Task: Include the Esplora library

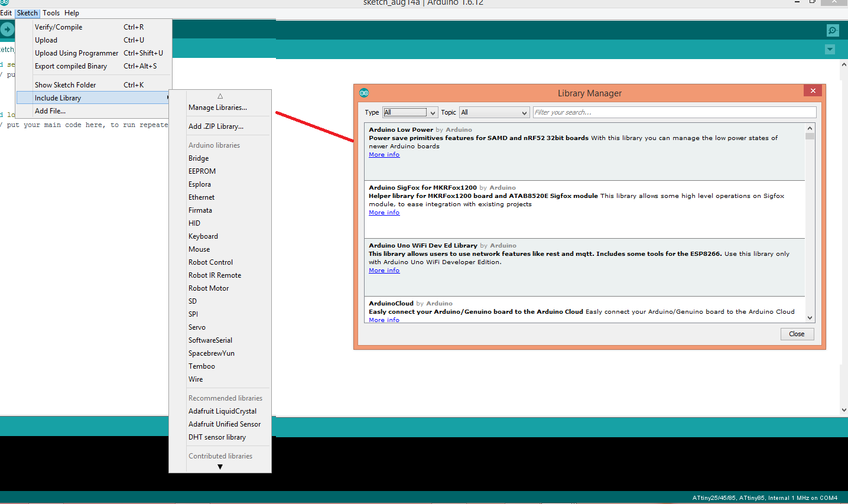Action: coord(220,184)
